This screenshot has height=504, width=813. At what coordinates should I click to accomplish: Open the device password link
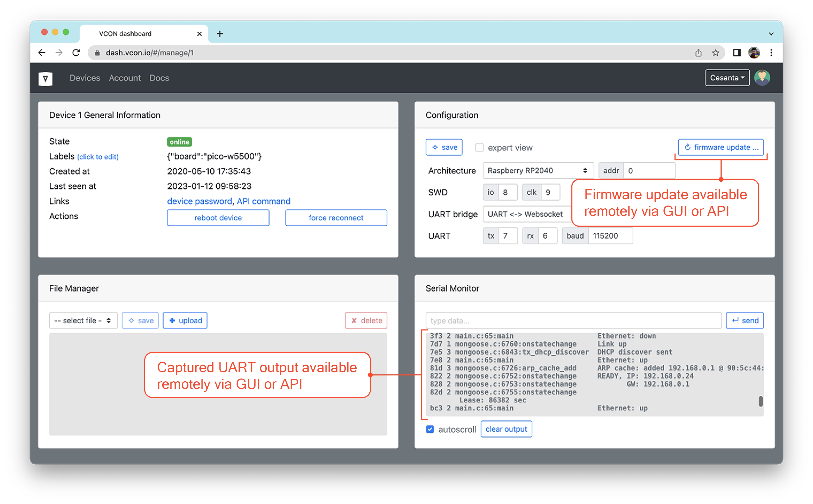(x=199, y=201)
